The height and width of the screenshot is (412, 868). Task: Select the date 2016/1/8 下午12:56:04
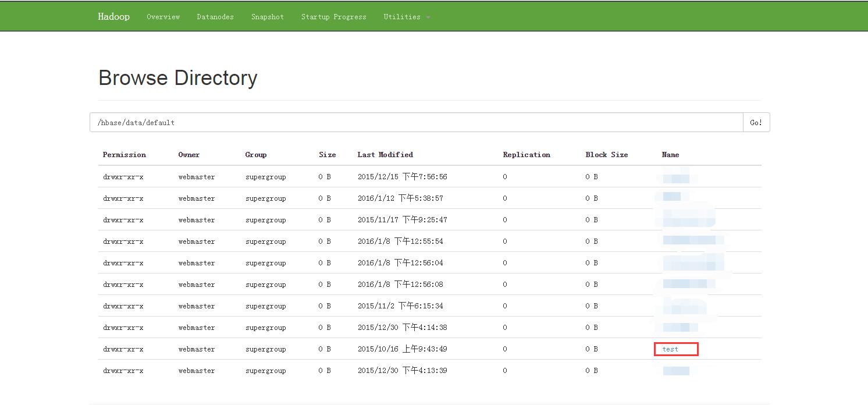pos(400,263)
